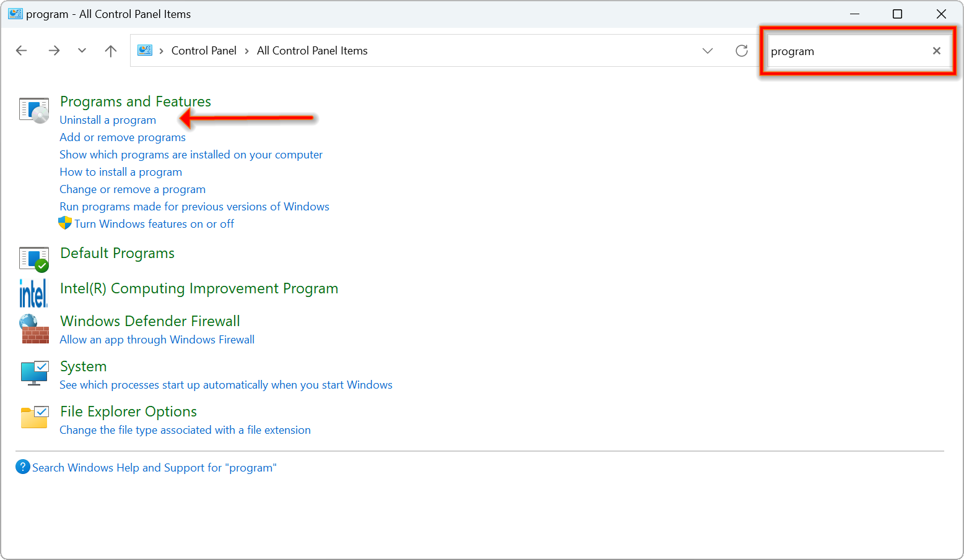This screenshot has height=560, width=964.
Task: Refresh the Control Panel view
Action: [742, 51]
